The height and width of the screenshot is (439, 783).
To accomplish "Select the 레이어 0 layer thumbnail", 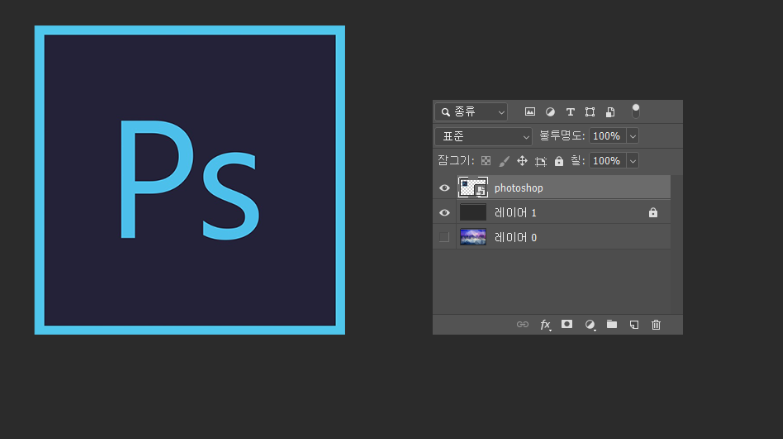I will (473, 237).
